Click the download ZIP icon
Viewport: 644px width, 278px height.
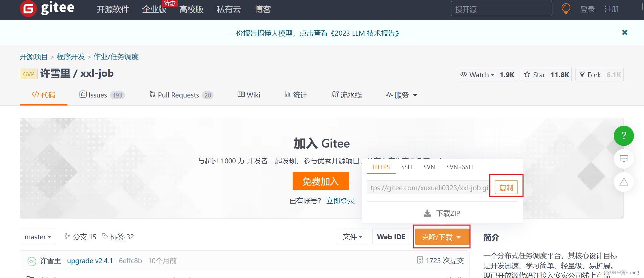click(427, 213)
